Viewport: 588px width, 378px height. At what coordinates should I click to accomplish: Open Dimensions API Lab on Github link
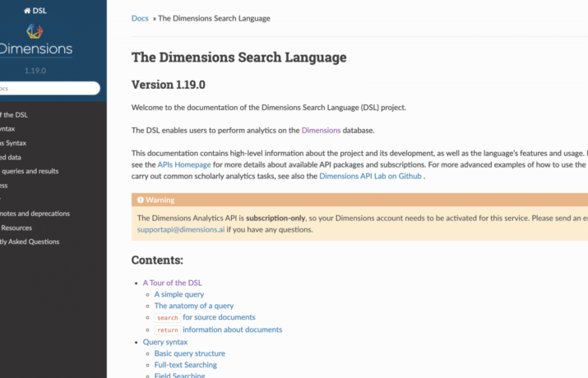pos(369,176)
